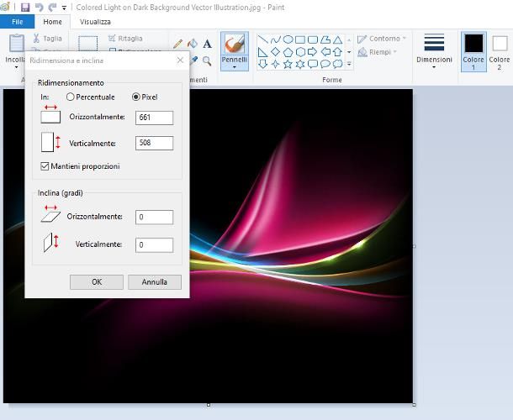
Task: Expand the Pennelli brushes dropdown
Action: [235, 67]
